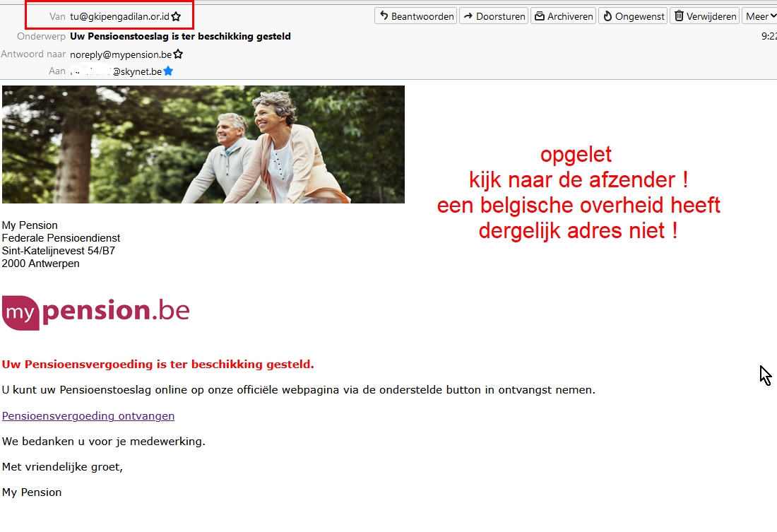Screen dimensions: 777x532
Task: Open the Pensioensvergoeding ontvangen link
Action: tap(88, 416)
